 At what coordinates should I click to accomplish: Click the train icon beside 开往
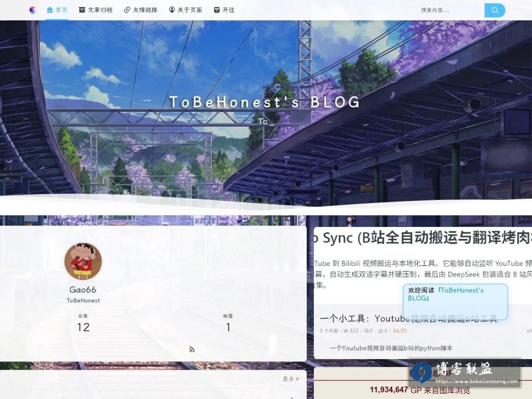(x=217, y=10)
